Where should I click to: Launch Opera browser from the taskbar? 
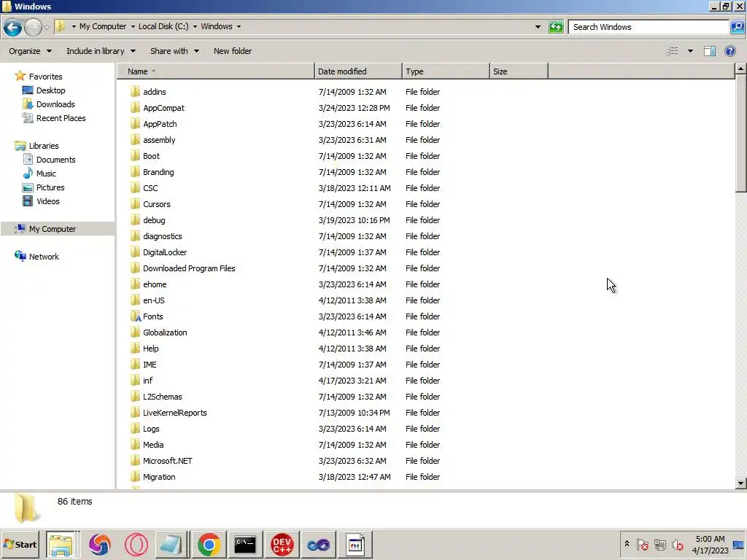pyautogui.click(x=136, y=544)
